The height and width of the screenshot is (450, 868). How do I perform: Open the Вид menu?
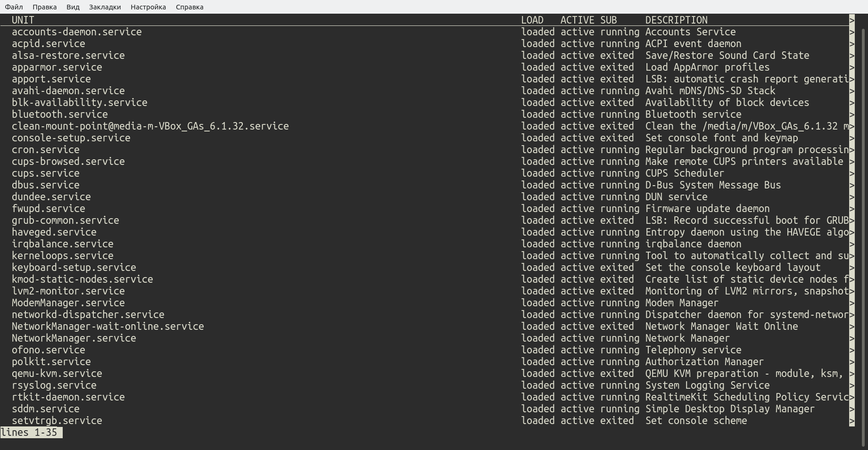pyautogui.click(x=73, y=7)
